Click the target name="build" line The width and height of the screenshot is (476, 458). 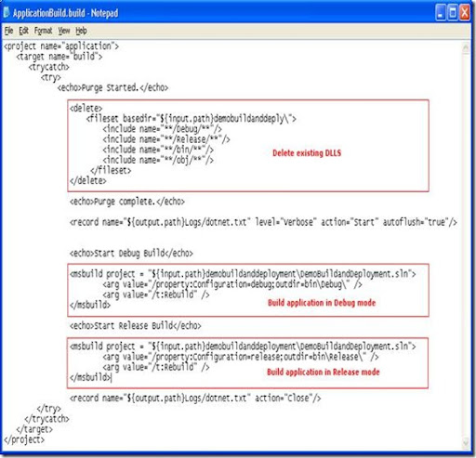[59, 57]
